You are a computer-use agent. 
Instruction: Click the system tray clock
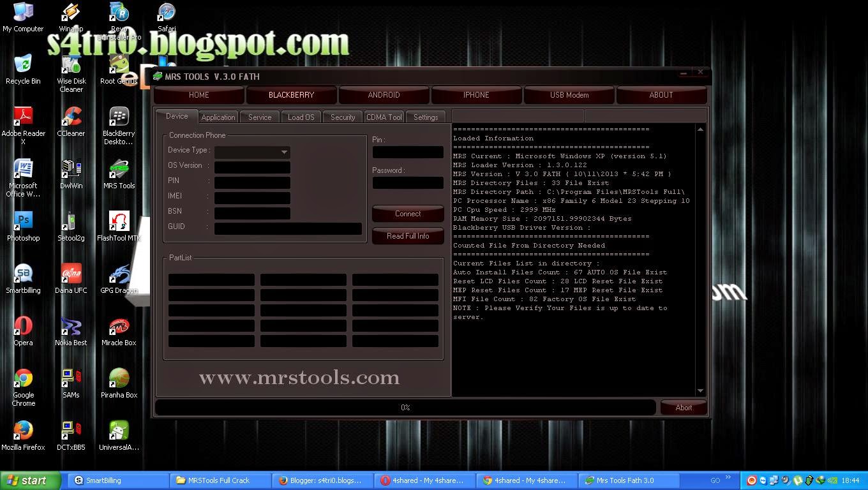click(x=850, y=480)
